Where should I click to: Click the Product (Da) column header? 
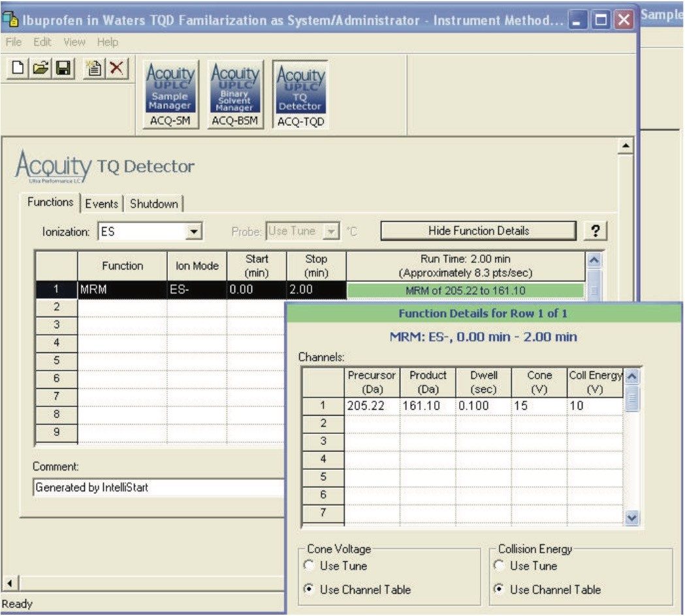[x=428, y=382]
